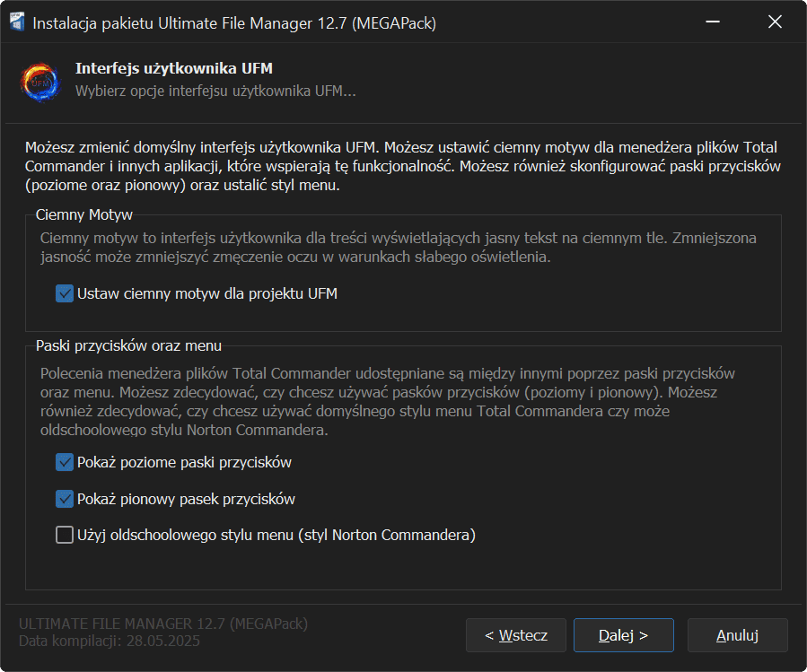
Task: Click the installer icon in the title bar
Action: [17, 22]
